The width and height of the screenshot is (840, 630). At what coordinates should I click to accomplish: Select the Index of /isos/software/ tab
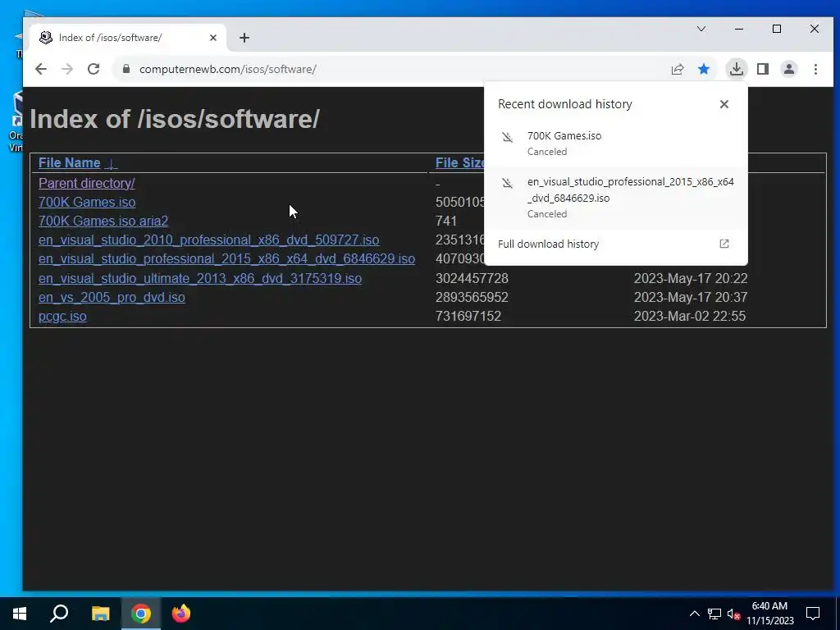[x=127, y=38]
